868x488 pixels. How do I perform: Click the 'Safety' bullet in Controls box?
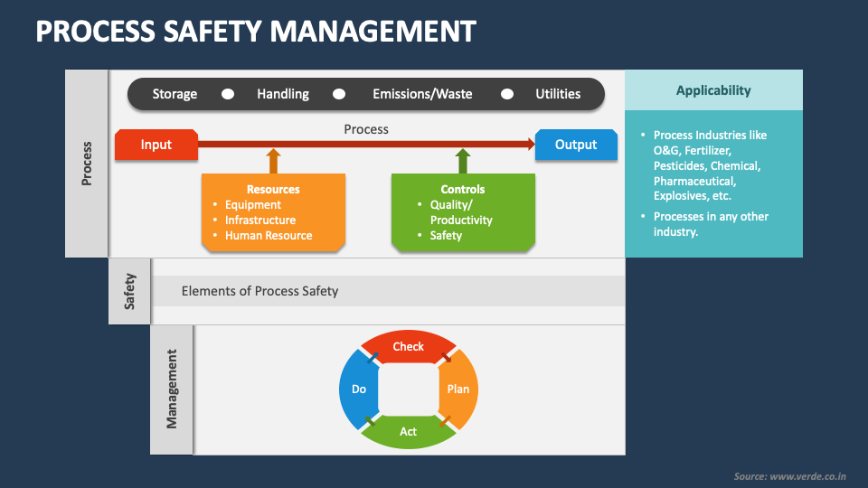click(x=446, y=236)
